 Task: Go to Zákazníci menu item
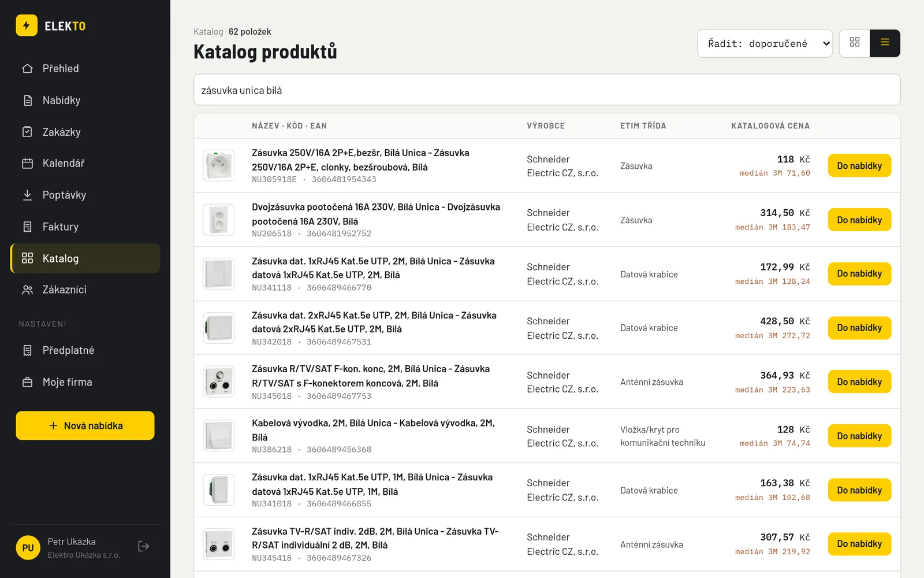[85, 290]
